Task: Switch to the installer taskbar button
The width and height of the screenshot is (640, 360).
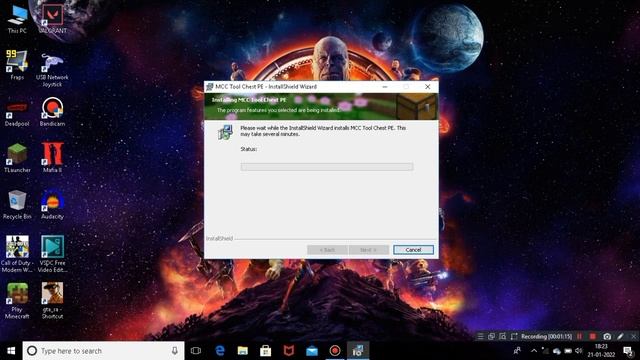Action: coord(358,351)
